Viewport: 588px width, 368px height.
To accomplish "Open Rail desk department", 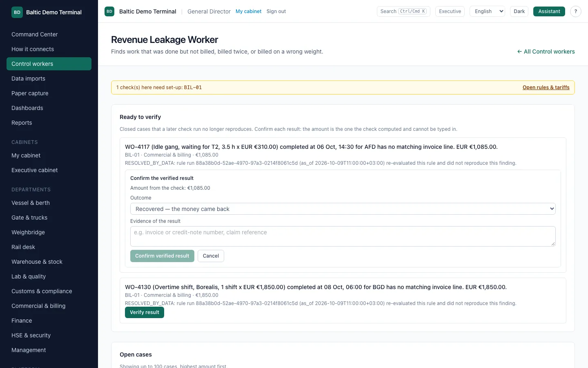I will [49, 247].
